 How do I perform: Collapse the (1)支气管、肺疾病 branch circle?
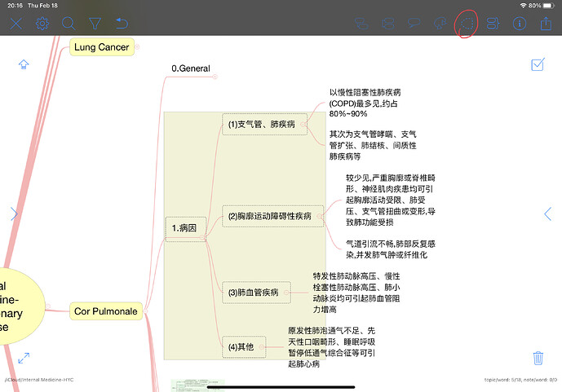(x=303, y=124)
